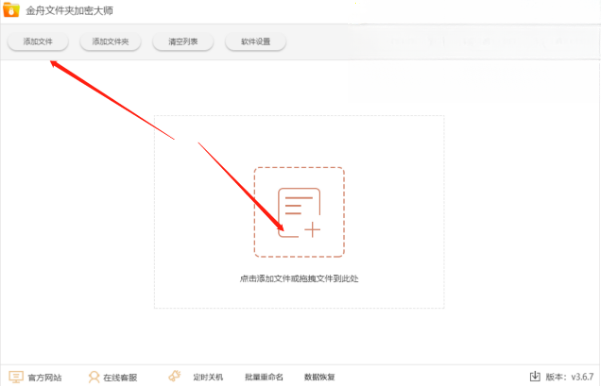
Task: Click the 添加文件 button
Action: pyautogui.click(x=38, y=41)
